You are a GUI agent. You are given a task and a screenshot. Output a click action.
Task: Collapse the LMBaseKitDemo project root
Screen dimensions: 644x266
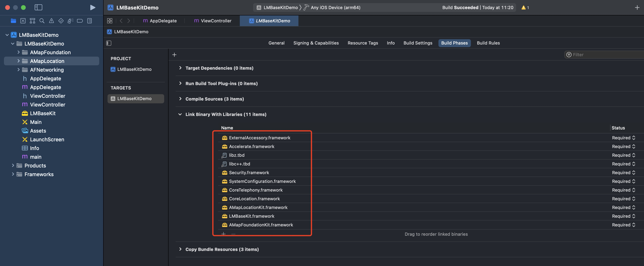7,35
